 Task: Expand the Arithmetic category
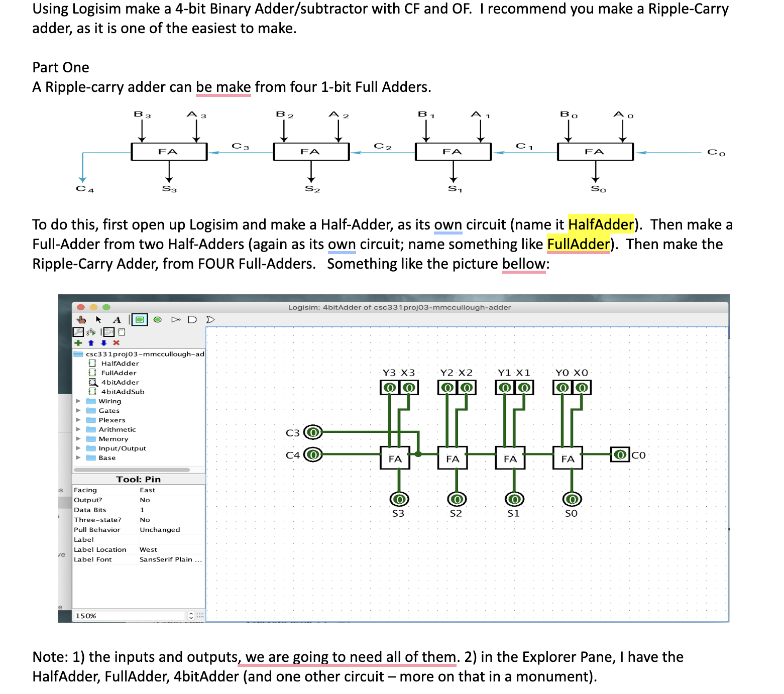click(x=78, y=429)
